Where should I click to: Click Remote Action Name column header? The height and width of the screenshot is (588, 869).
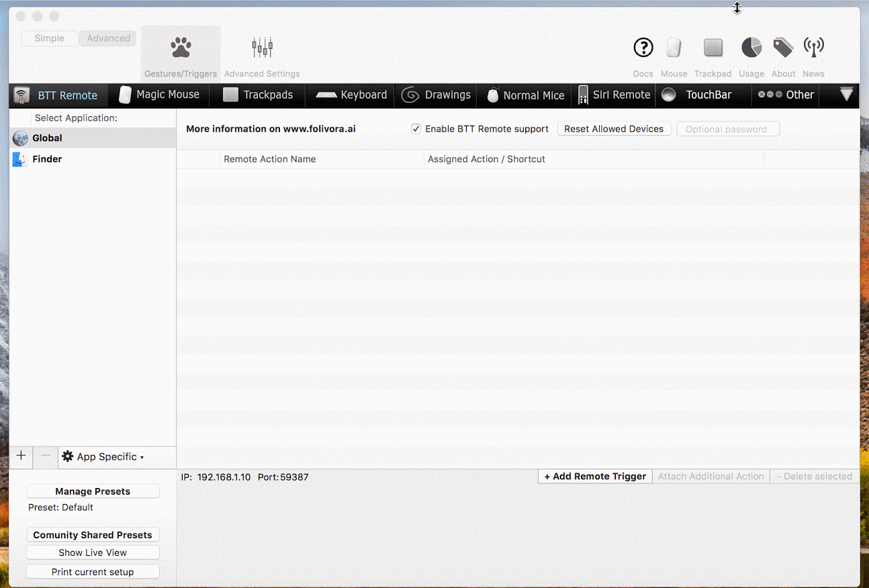click(x=322, y=159)
